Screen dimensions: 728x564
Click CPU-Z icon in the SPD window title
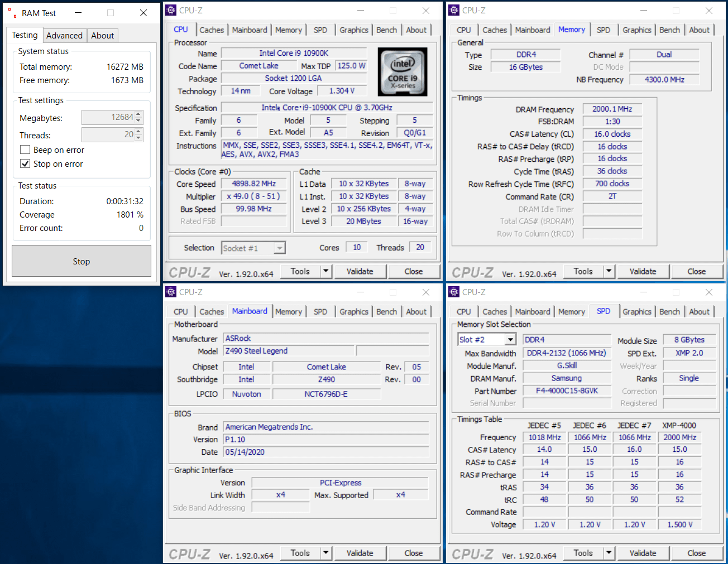tap(454, 292)
